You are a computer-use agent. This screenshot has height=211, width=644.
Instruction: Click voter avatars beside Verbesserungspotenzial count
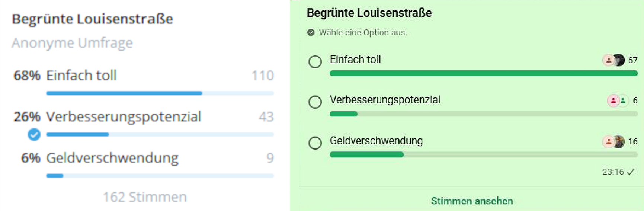click(x=618, y=100)
